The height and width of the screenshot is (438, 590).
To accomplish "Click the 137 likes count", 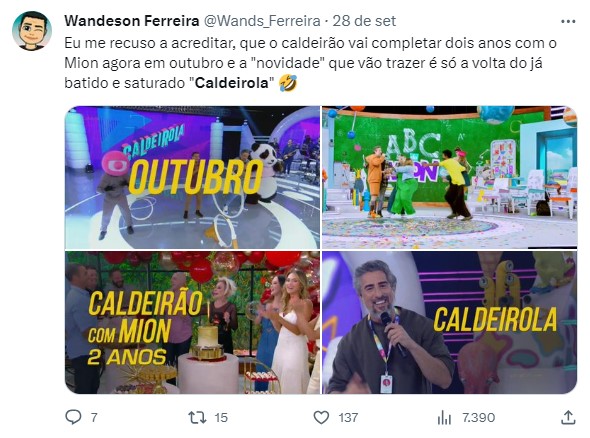I will point(348,417).
